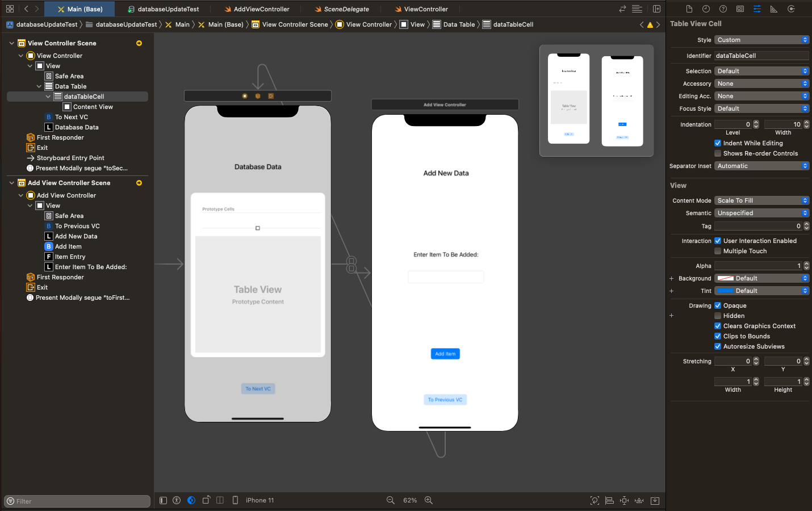The width and height of the screenshot is (812, 511).
Task: Toggle Indent While Editing checkbox
Action: [x=718, y=143]
